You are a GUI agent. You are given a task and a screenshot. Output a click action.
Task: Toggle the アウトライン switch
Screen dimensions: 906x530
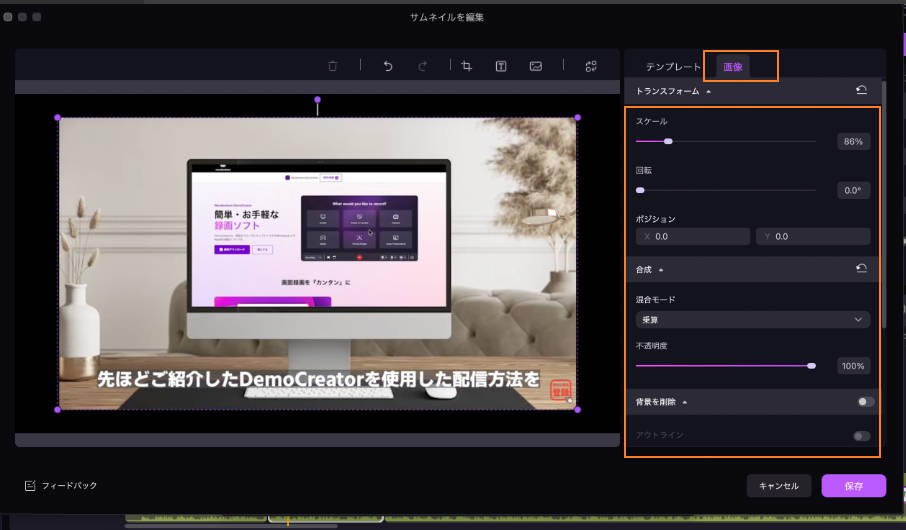(862, 436)
